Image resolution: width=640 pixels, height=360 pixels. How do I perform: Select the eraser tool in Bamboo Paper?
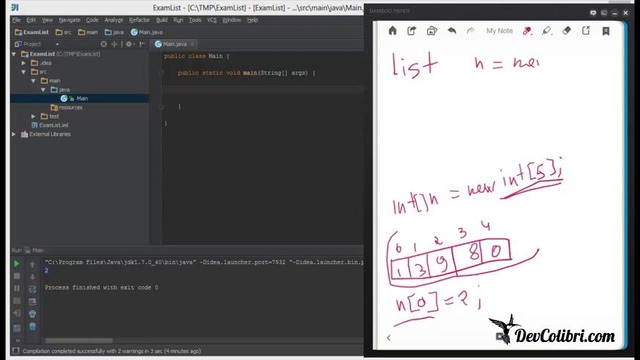click(567, 31)
